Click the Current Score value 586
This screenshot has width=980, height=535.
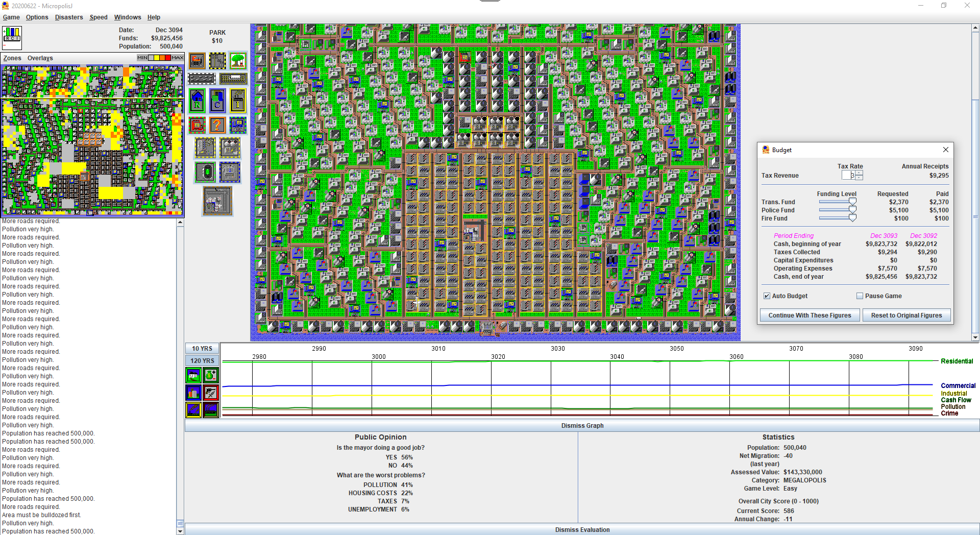point(789,511)
